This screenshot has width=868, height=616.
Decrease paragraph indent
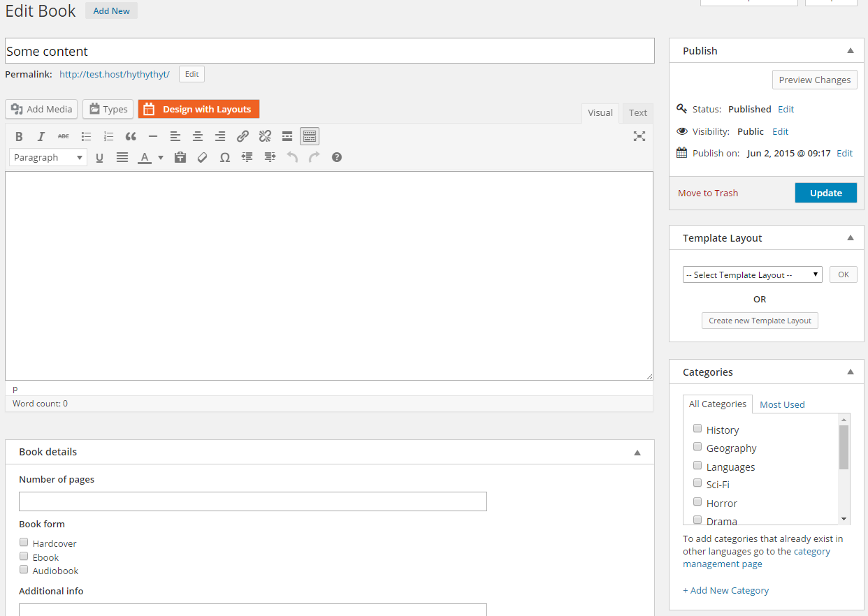[x=247, y=157]
